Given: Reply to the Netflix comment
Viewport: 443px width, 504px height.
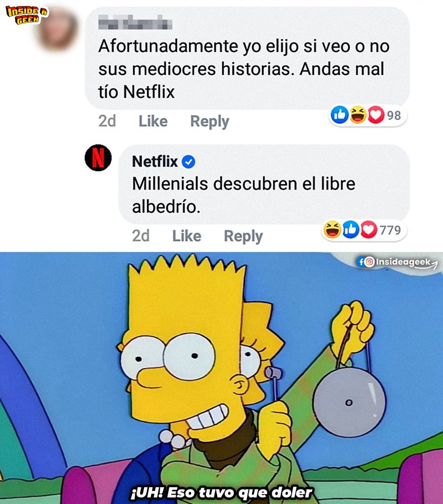Looking at the screenshot, I should coord(243,236).
